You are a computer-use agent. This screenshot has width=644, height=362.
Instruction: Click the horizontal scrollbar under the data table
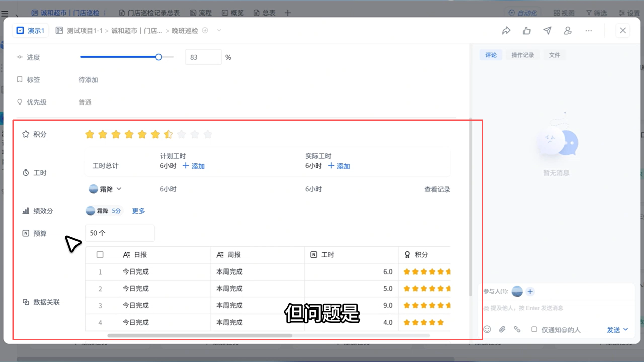tap(200, 335)
